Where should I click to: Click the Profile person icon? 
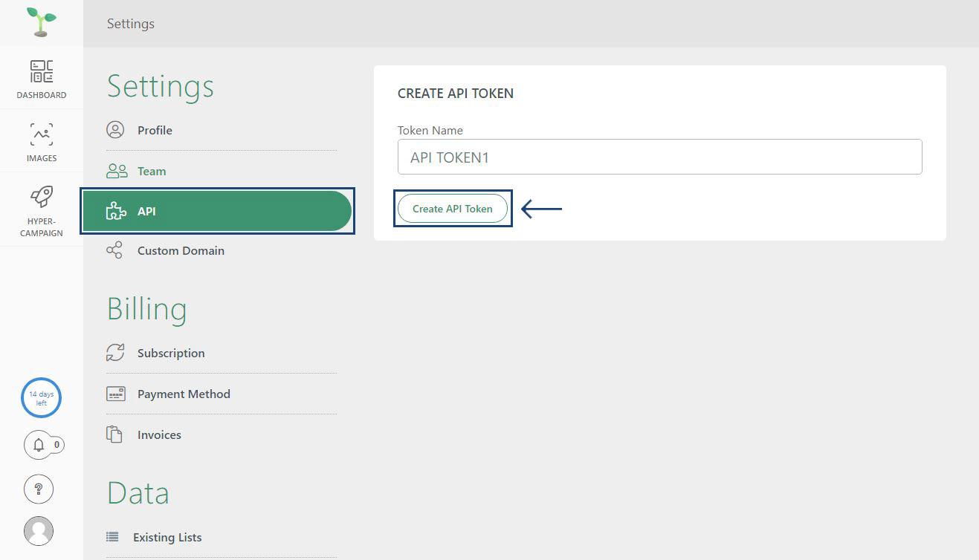click(x=115, y=130)
